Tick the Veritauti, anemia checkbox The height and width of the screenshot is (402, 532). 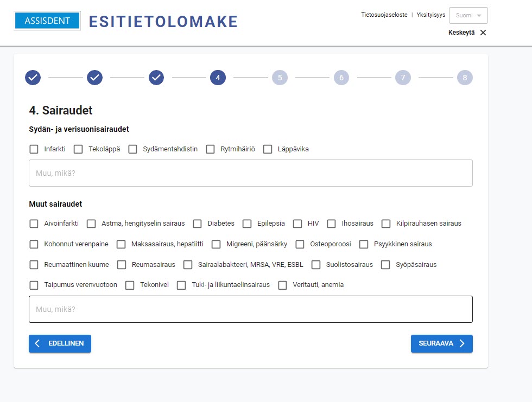click(x=283, y=285)
